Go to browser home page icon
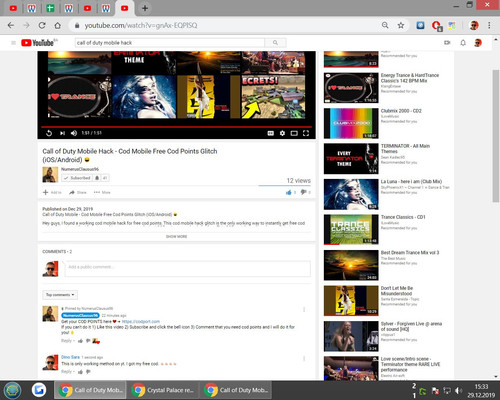 (57, 25)
